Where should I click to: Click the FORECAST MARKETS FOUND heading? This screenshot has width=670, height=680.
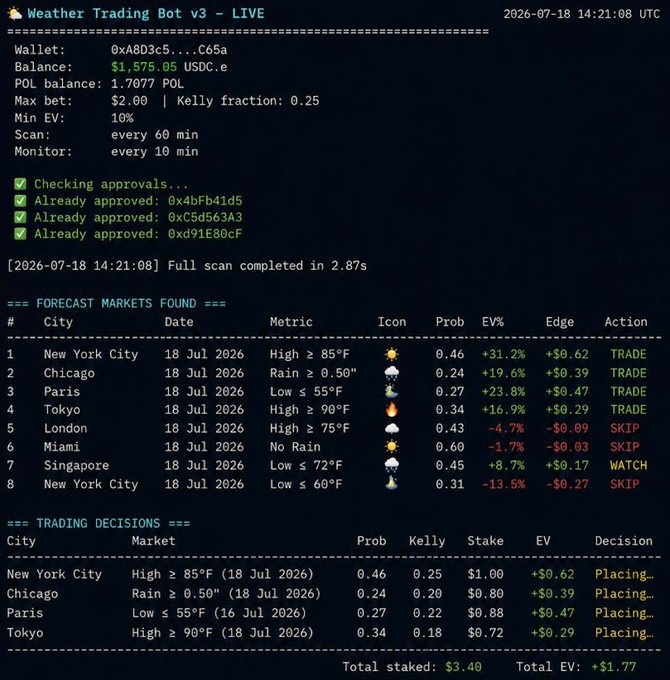coord(116,303)
